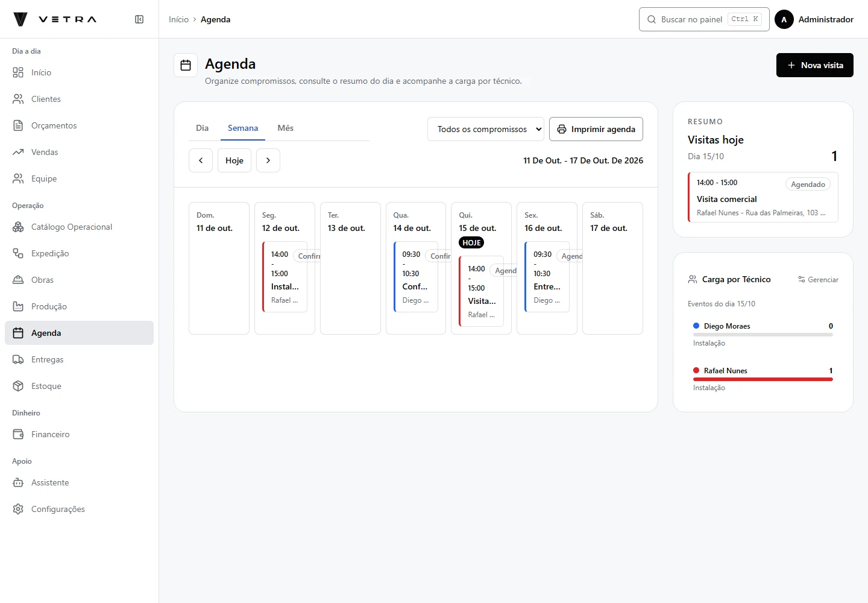Collapse the sidebar panel icon
This screenshot has width=868, height=603.
139,19
